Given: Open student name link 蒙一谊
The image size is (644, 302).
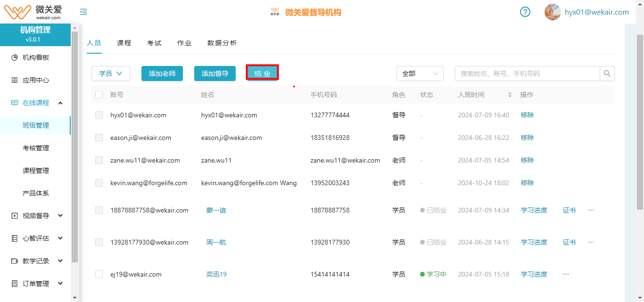Looking at the screenshot, I should click(216, 210).
